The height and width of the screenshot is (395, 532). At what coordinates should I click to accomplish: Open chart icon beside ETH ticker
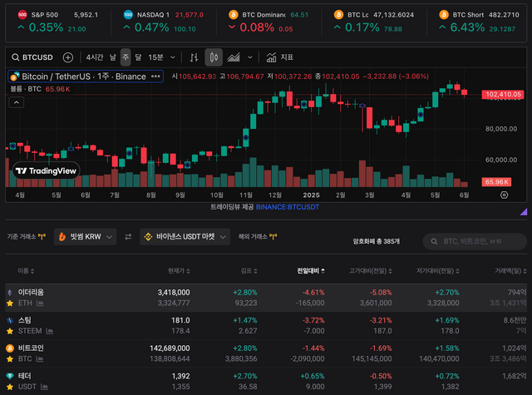click(40, 303)
